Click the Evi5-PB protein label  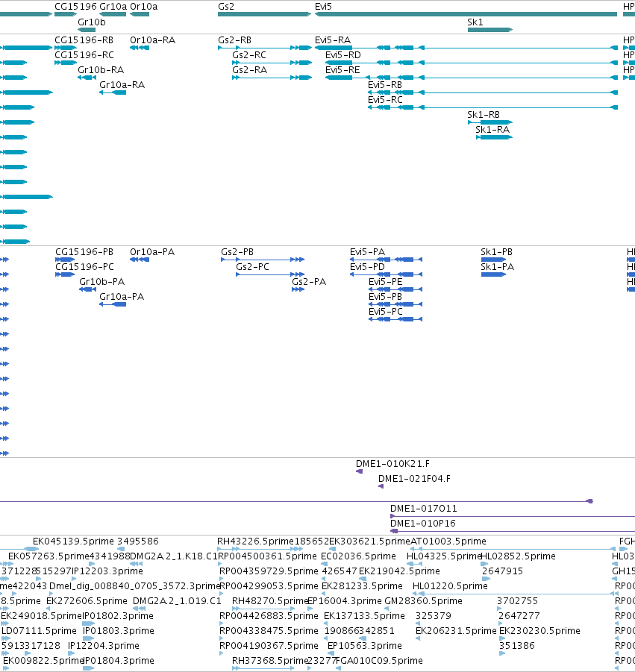tap(386, 297)
